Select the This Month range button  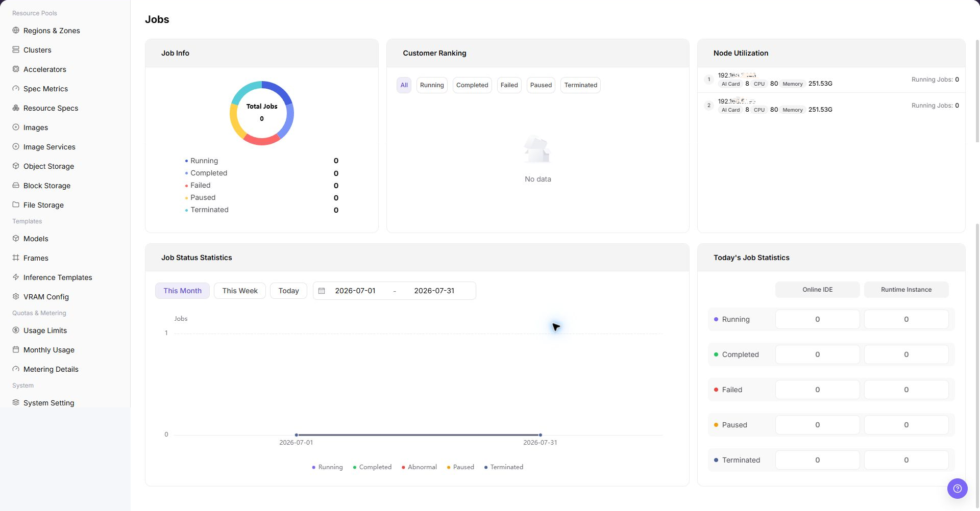pyautogui.click(x=183, y=291)
